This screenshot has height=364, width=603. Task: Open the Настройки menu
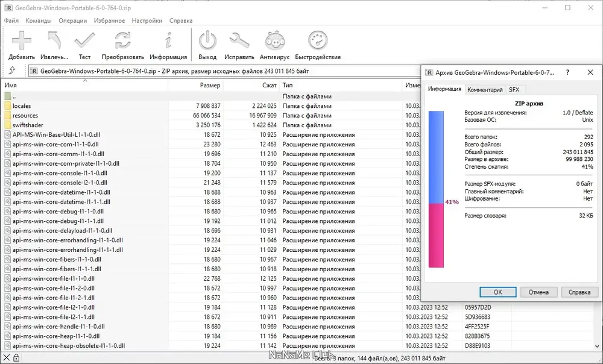(147, 20)
